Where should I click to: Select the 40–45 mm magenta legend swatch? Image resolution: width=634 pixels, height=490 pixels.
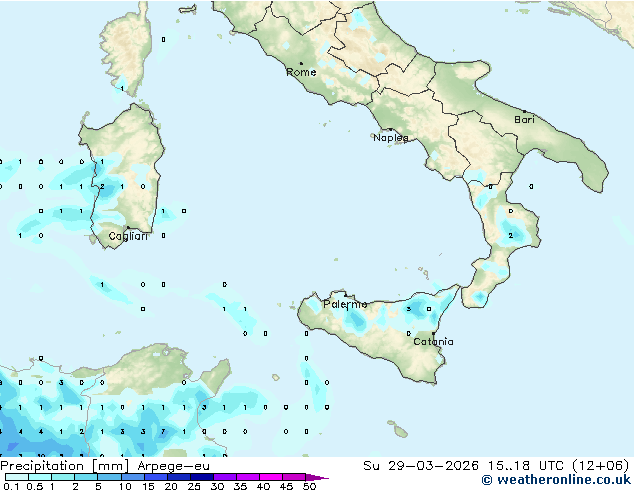click(271, 477)
